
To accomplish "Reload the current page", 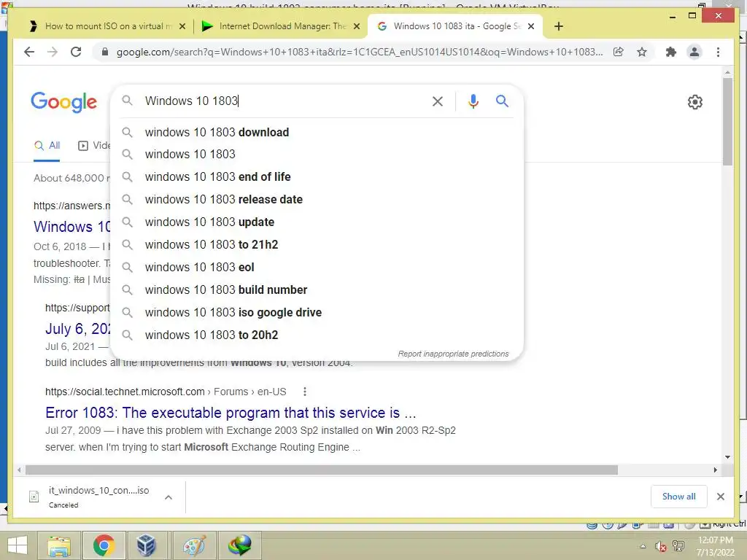I will point(76,52).
